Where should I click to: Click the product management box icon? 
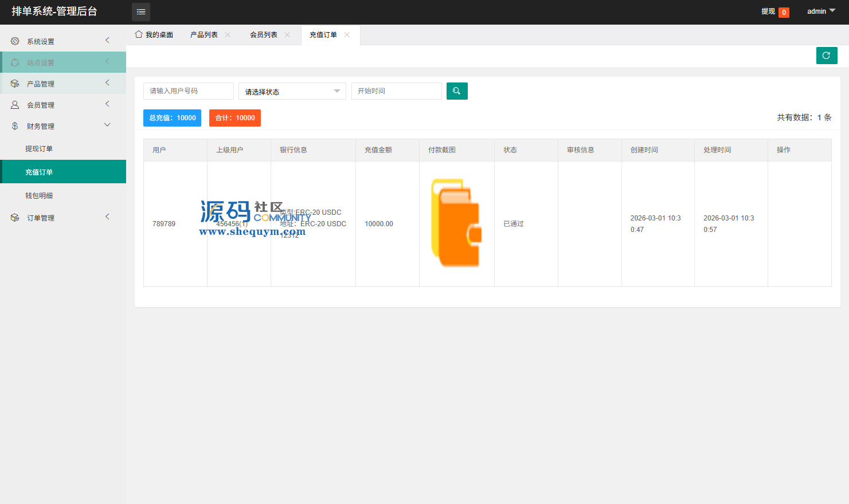[x=15, y=84]
